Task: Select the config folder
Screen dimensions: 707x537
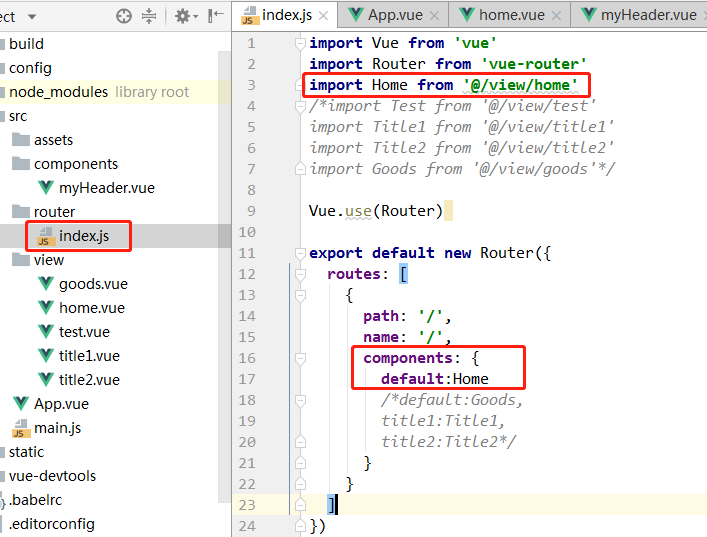Action: point(30,68)
